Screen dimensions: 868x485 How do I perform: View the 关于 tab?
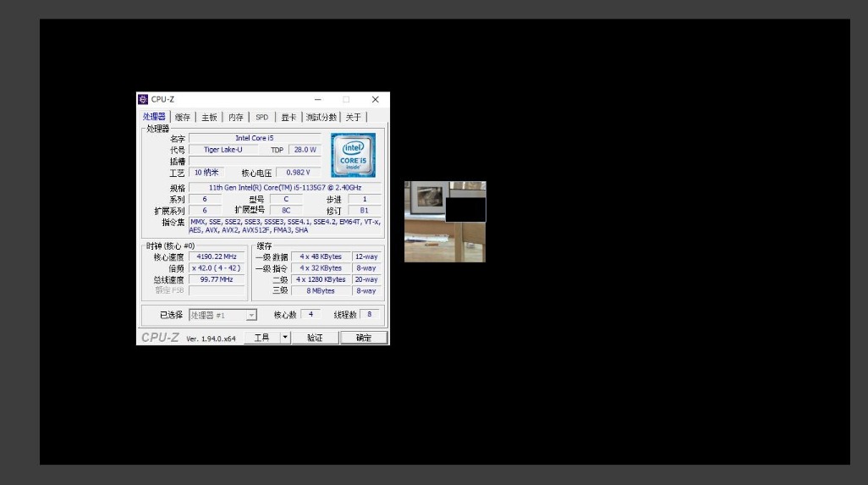[354, 118]
